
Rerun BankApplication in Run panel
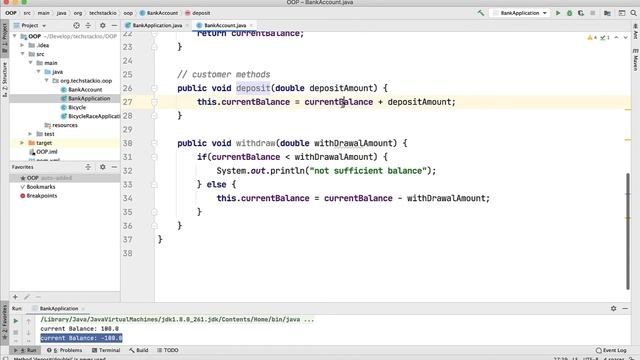(16, 321)
